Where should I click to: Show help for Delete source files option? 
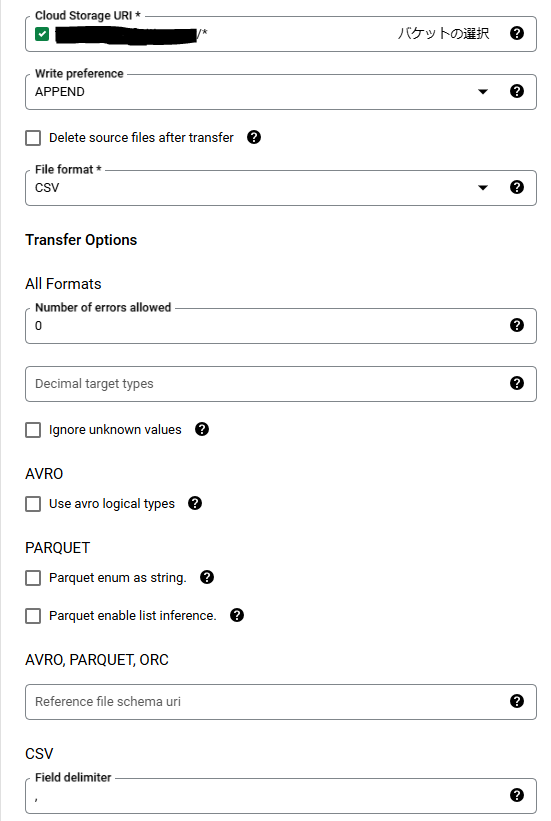pos(254,137)
